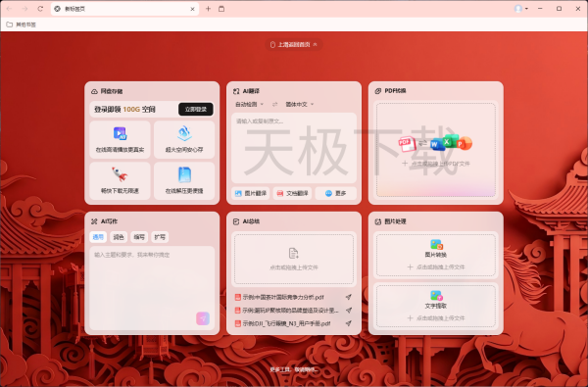588x387 pixels.
Task: Click the PDF upload drop zone
Action: point(436,150)
